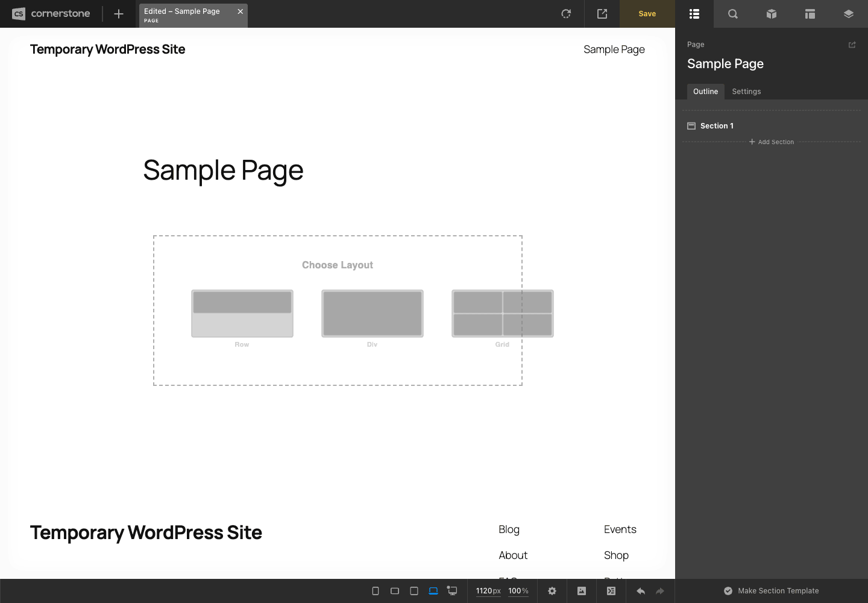Switch to the Outline tab
This screenshot has height=603, width=868.
pyautogui.click(x=705, y=92)
